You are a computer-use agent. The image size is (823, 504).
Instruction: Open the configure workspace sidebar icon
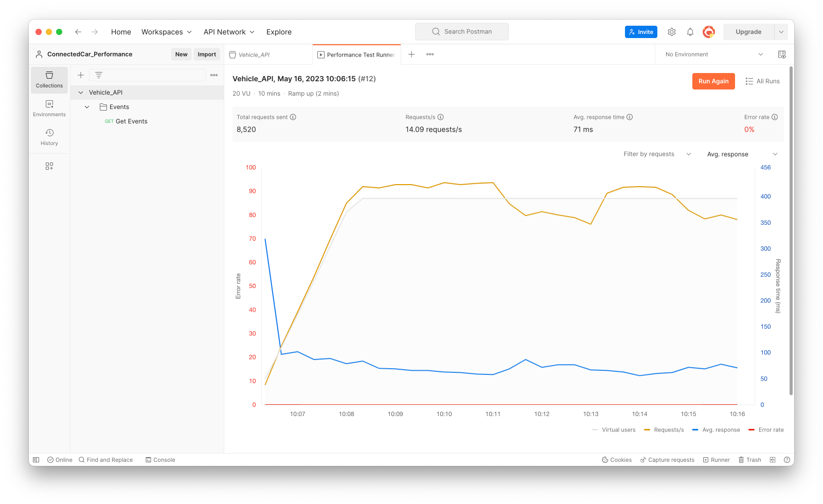(x=49, y=166)
